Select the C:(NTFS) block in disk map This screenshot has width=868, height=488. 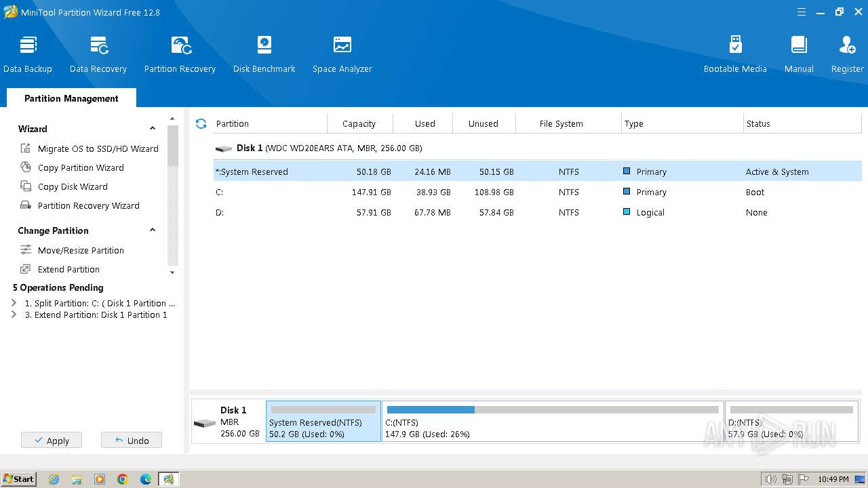pyautogui.click(x=553, y=421)
